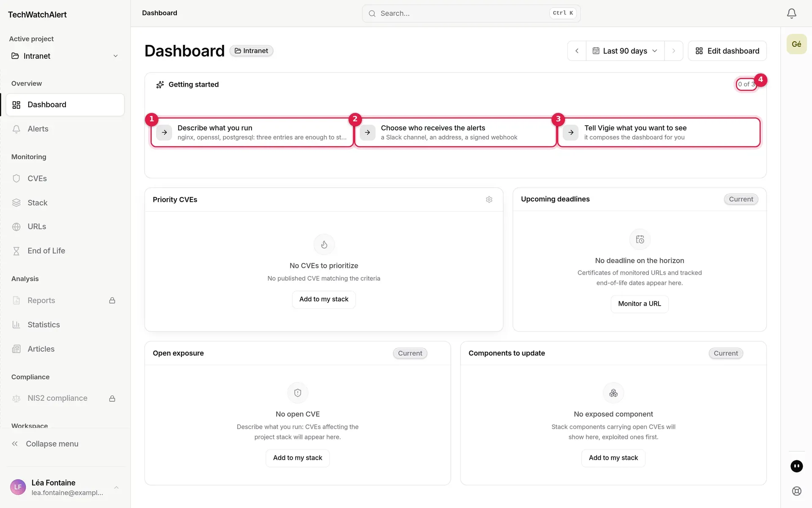Click Add to my stack under Priority CVEs

click(x=324, y=299)
